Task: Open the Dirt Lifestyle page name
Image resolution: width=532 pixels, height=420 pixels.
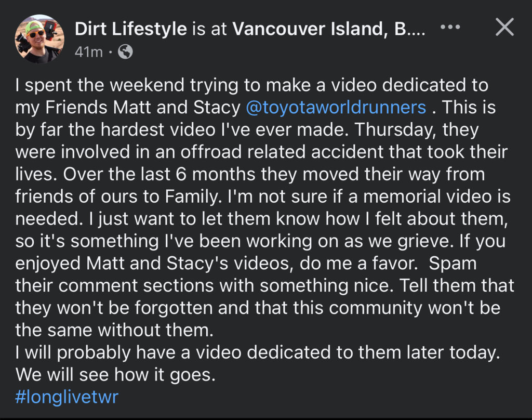Action: click(x=130, y=29)
